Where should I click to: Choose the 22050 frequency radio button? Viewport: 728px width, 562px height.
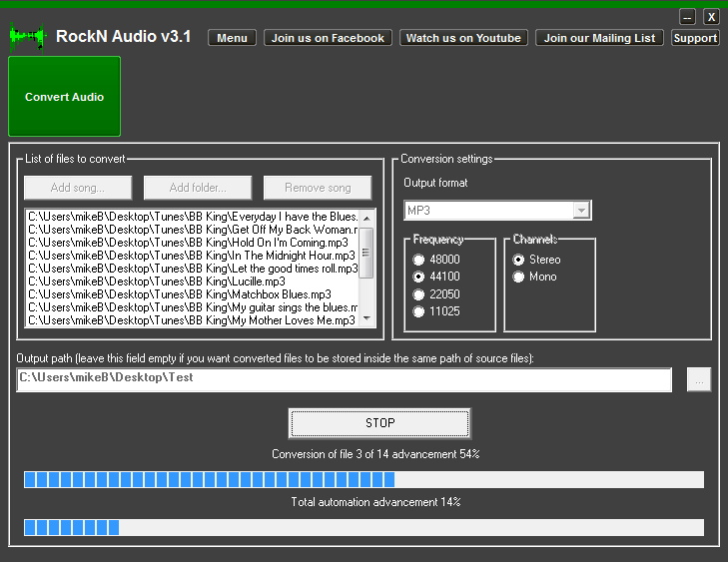[x=419, y=293]
